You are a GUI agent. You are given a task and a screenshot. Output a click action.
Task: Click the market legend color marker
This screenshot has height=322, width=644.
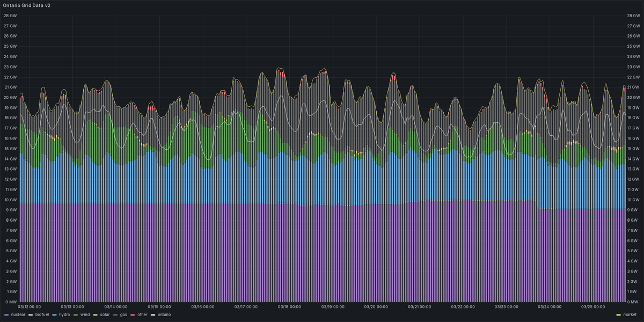[618, 314]
